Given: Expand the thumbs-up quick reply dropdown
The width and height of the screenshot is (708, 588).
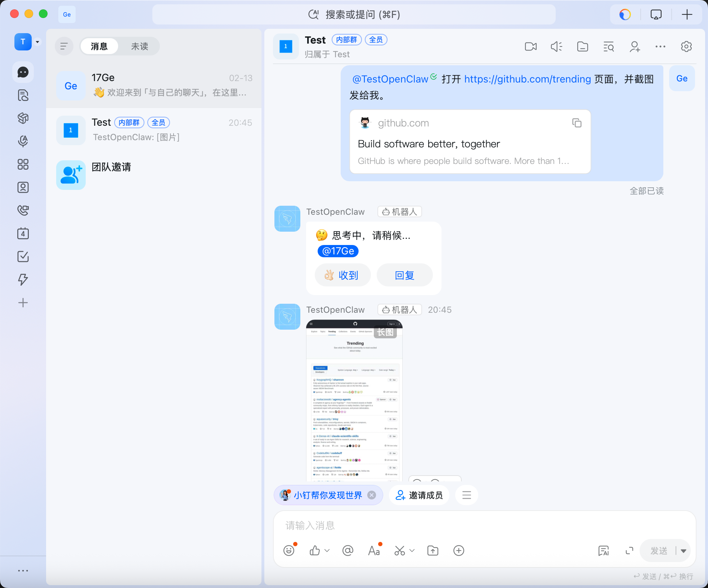Looking at the screenshot, I should (x=327, y=551).
